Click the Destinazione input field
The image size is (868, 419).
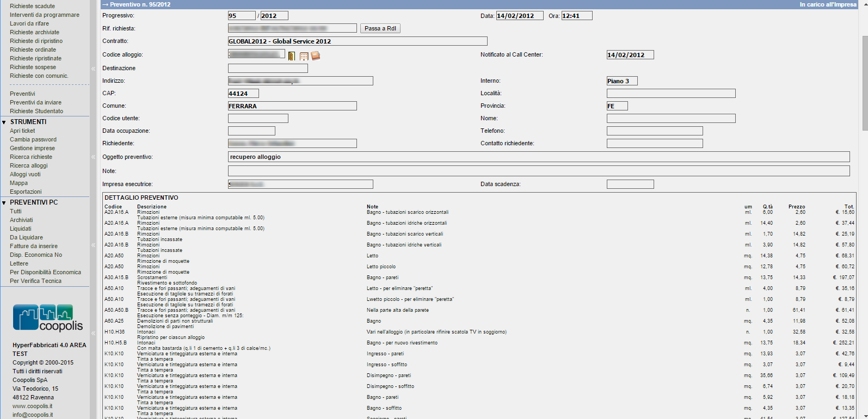pyautogui.click(x=268, y=69)
